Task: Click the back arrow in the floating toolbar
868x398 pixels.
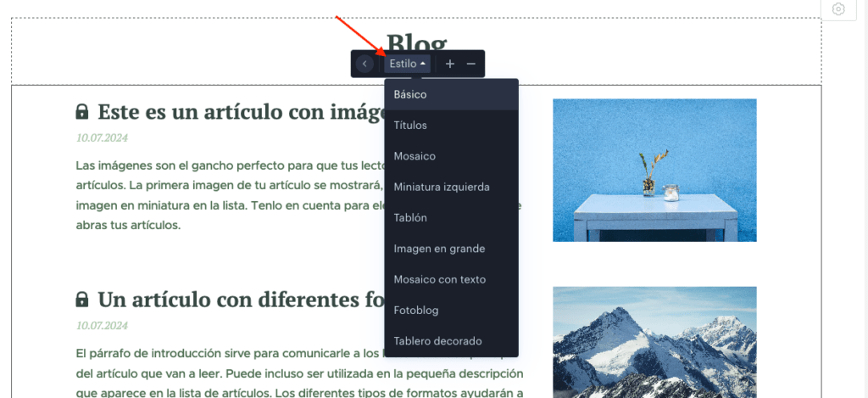Action: click(x=364, y=64)
